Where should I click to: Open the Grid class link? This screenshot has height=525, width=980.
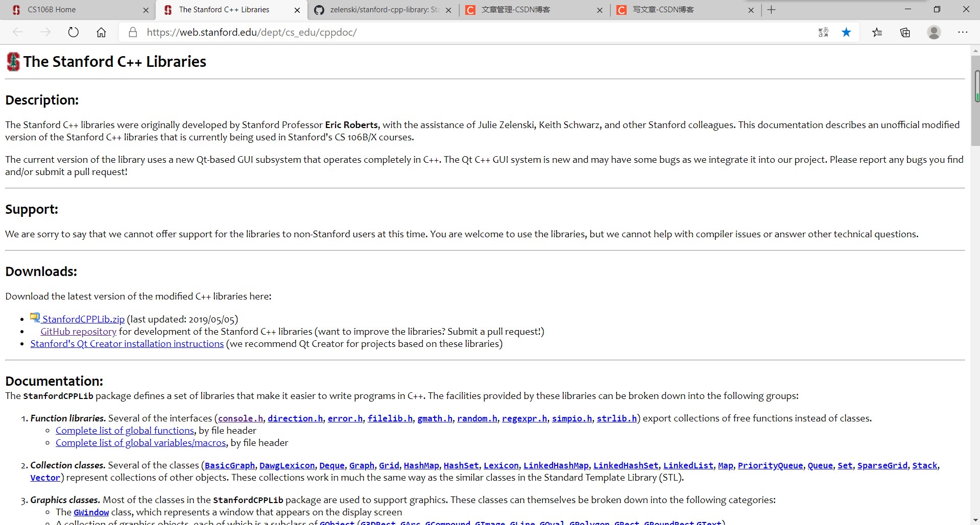pyautogui.click(x=389, y=465)
